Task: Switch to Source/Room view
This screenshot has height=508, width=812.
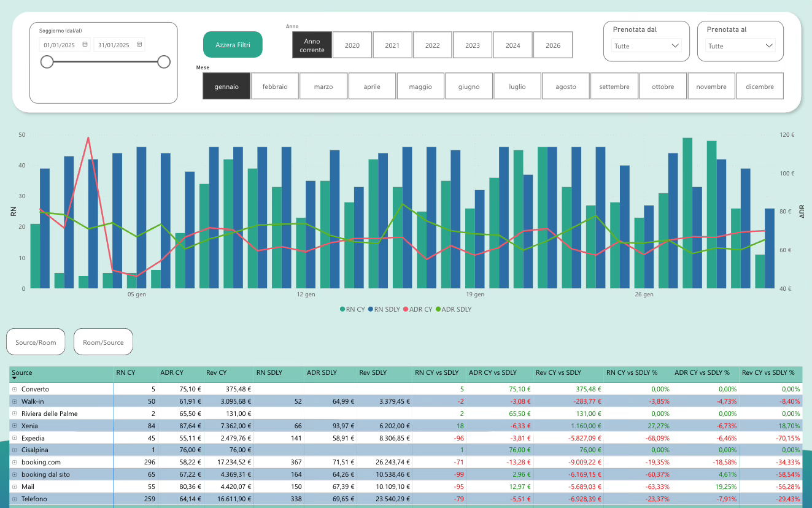Action: (36, 342)
